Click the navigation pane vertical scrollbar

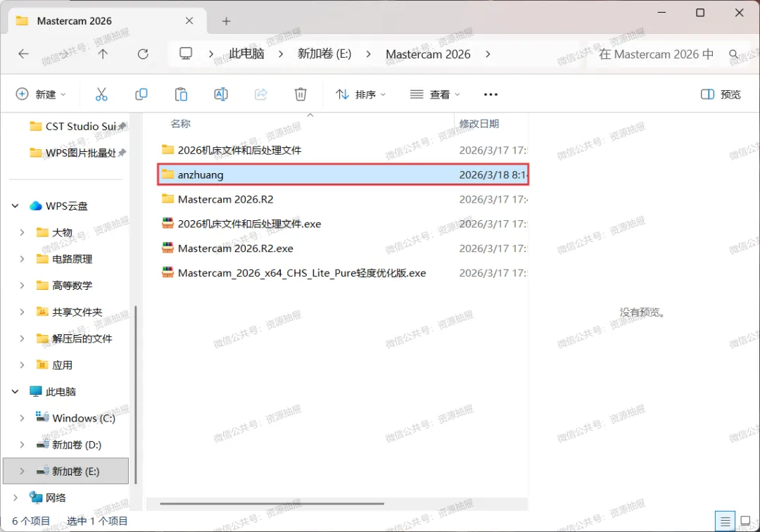[x=136, y=394]
